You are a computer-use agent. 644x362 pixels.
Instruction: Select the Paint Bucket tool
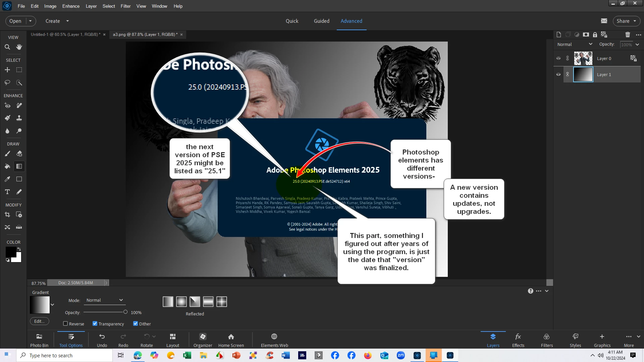tap(7, 166)
